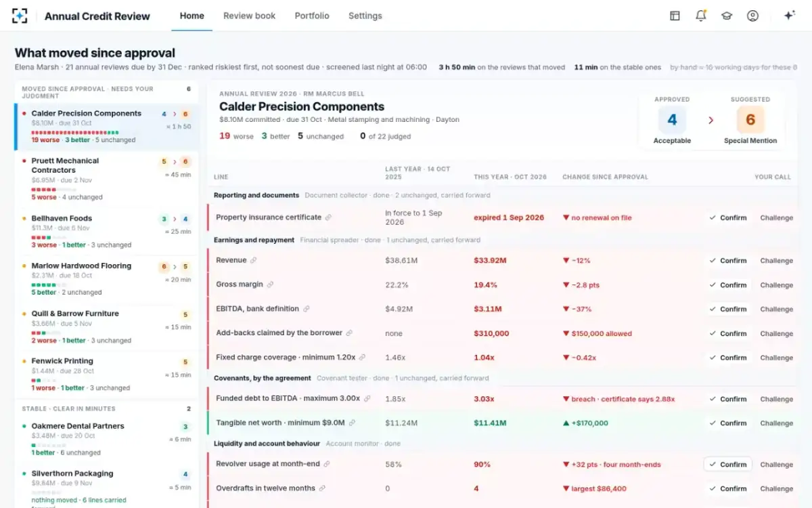Open Oakmere Dental Partners stable review
Viewport: 812px width, 508px height.
point(107,439)
